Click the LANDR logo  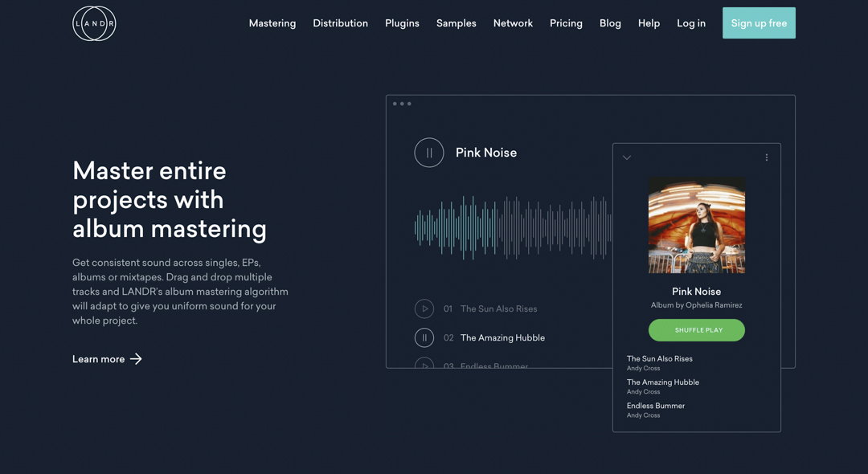(94, 23)
